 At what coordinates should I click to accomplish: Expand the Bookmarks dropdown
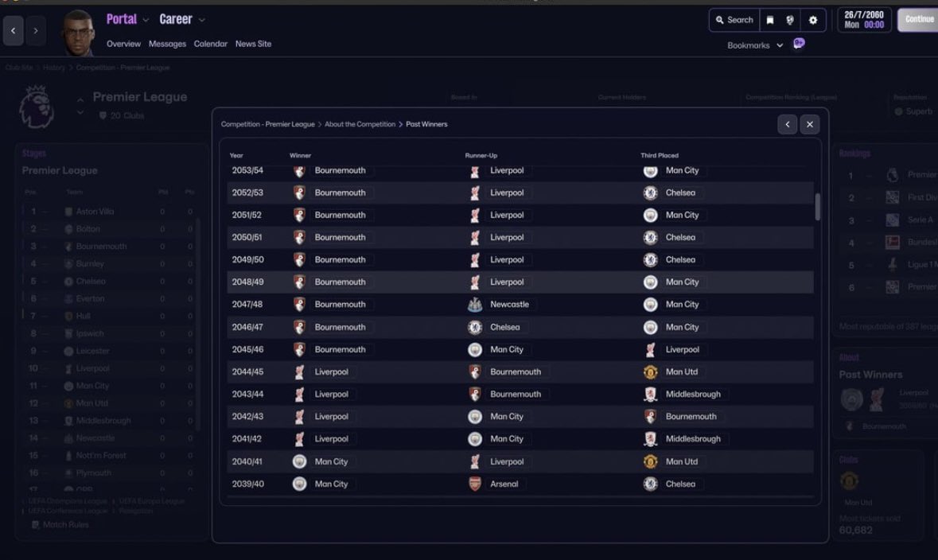(755, 45)
